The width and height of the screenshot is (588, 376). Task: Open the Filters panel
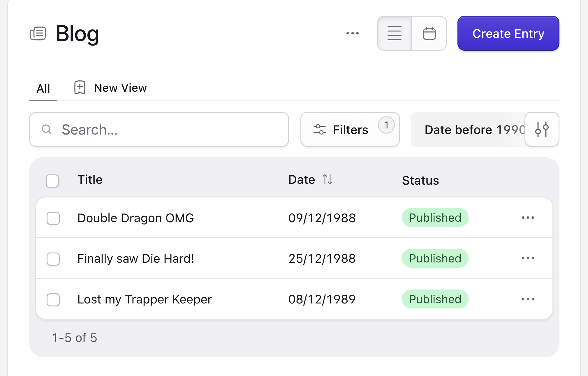tap(350, 129)
